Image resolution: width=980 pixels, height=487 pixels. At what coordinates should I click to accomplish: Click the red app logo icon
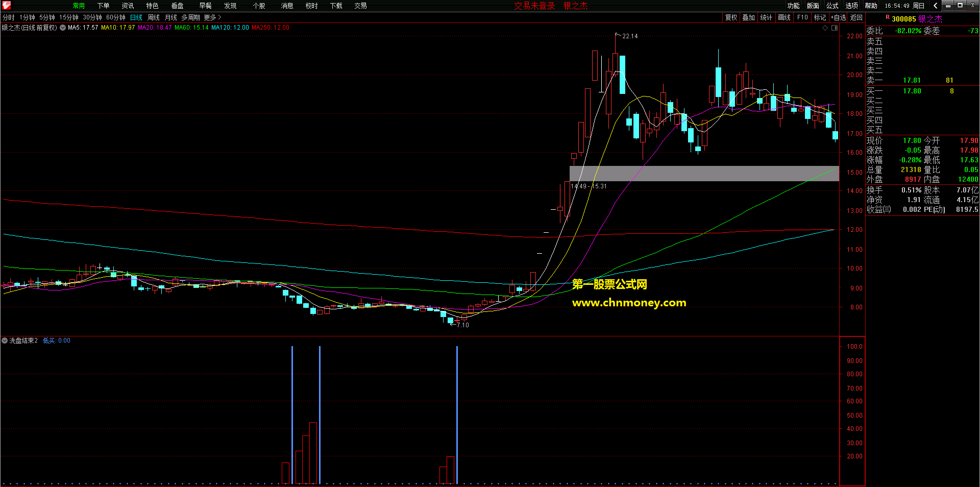click(x=6, y=6)
